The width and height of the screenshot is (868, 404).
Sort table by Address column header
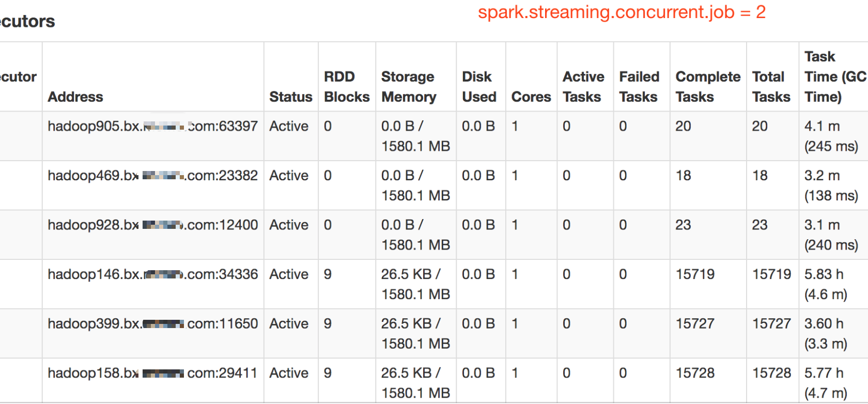75,97
